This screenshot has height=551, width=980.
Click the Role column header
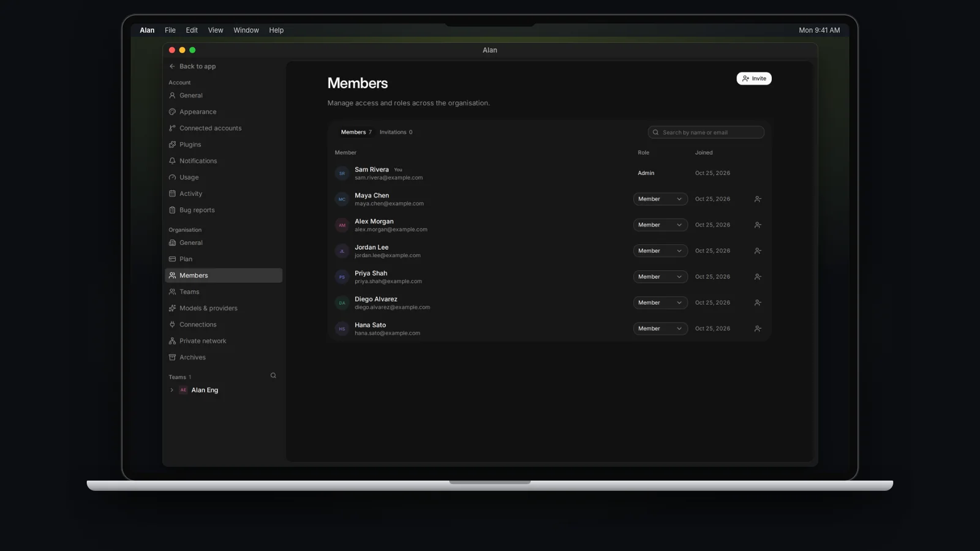[x=643, y=152]
